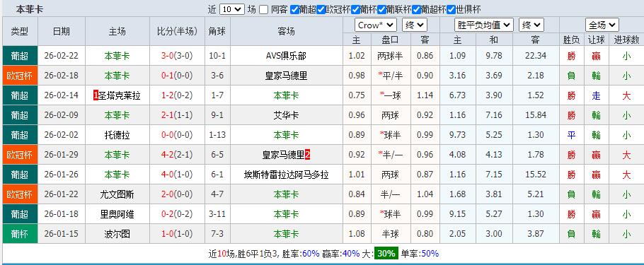
Task: Click the 欧冠杯 tag on the 26-01-22 row
Action: coord(20,194)
